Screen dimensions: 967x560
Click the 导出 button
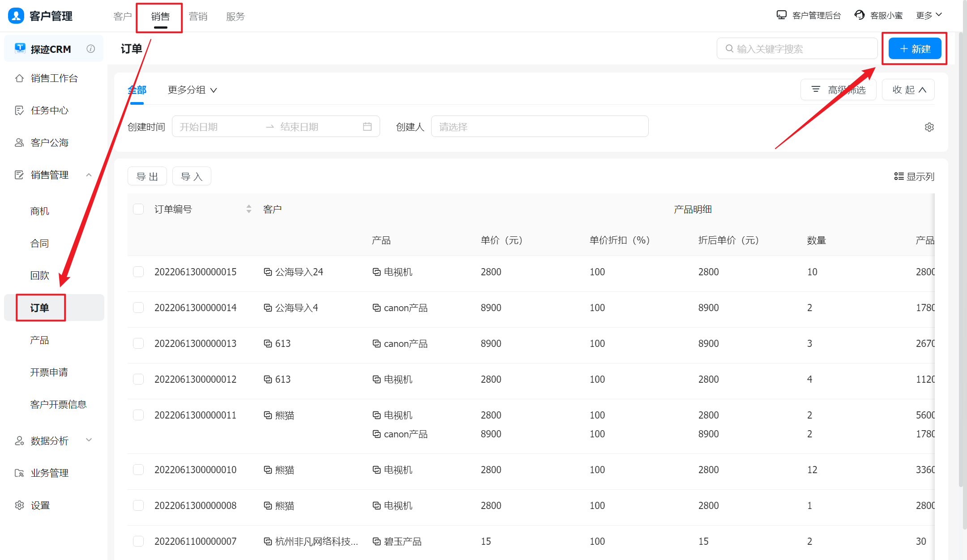tap(147, 176)
